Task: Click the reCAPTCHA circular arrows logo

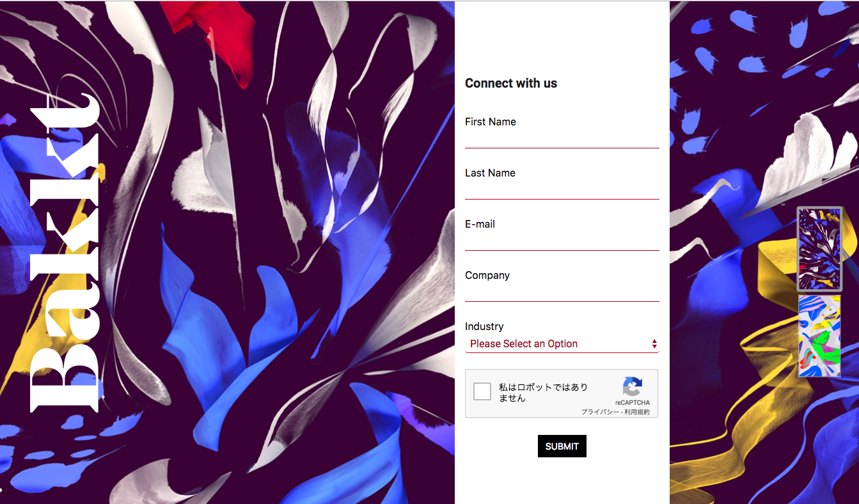Action: [632, 387]
